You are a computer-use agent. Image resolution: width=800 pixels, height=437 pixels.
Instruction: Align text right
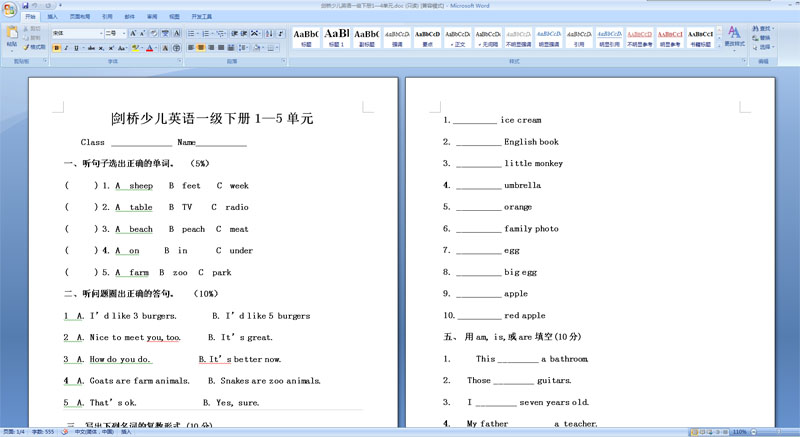click(211, 48)
